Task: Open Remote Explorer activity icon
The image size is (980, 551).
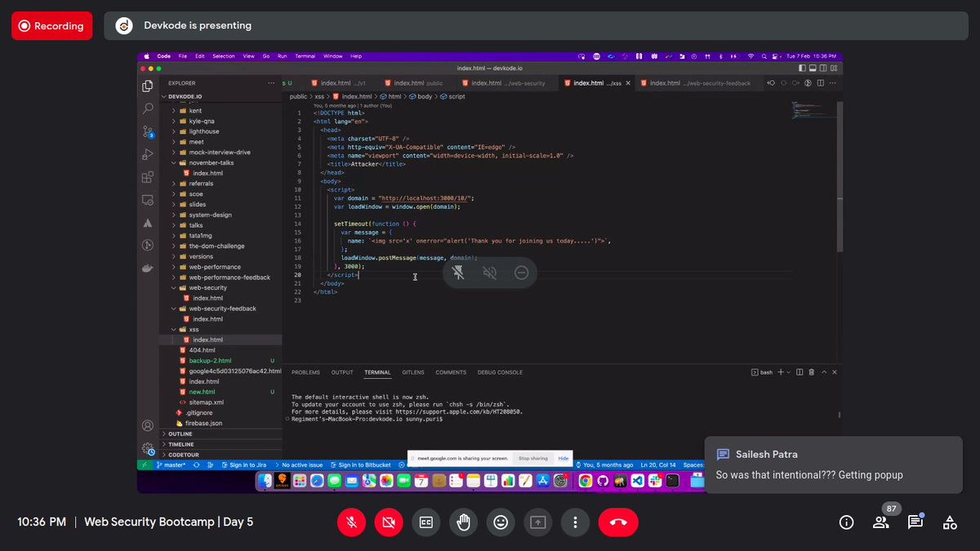Action: 148,200
